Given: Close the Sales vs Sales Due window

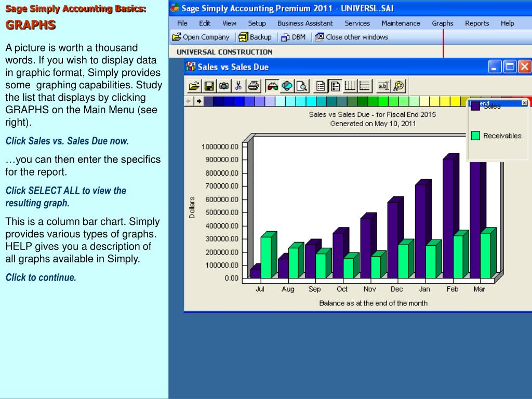Looking at the screenshot, I should tap(525, 66).
